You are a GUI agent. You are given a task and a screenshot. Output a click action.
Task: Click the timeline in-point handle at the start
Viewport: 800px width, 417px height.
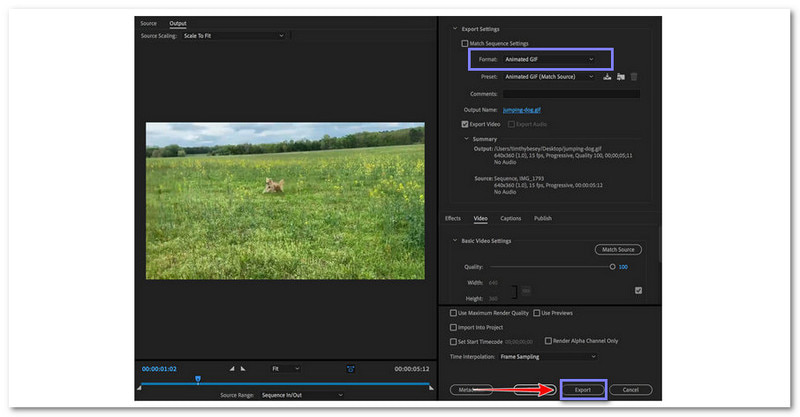(139, 388)
